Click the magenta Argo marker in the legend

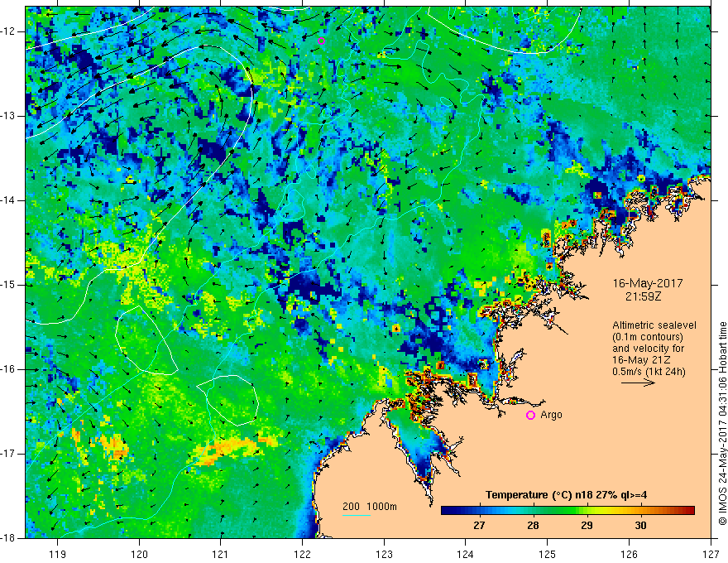click(530, 415)
